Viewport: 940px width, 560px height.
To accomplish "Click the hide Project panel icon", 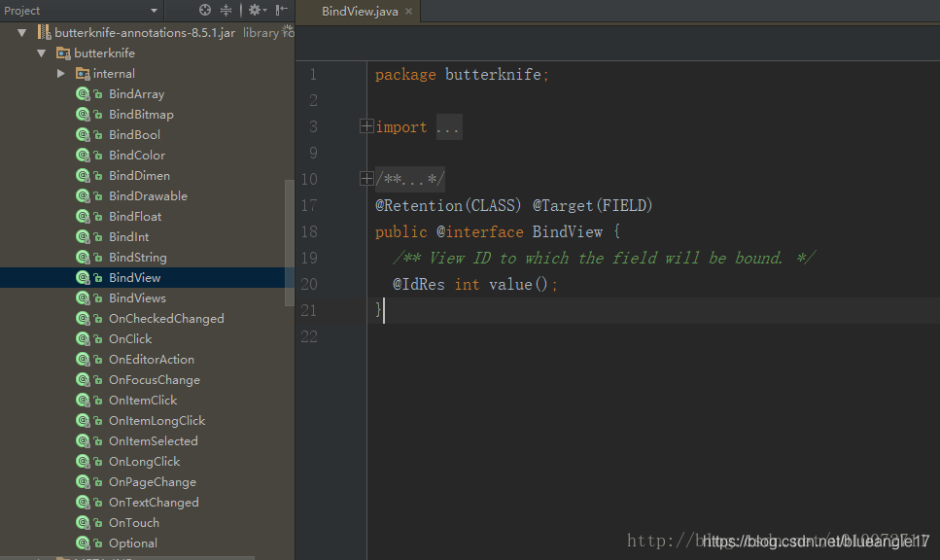I will (282, 10).
